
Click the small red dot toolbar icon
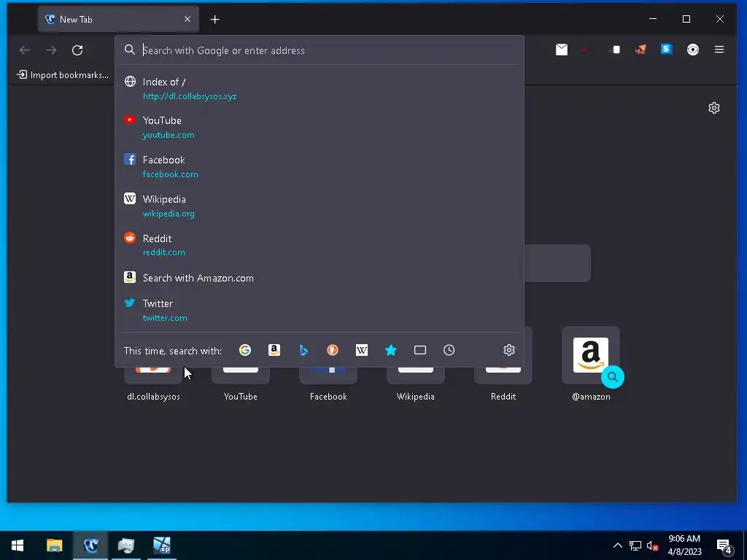(x=584, y=50)
